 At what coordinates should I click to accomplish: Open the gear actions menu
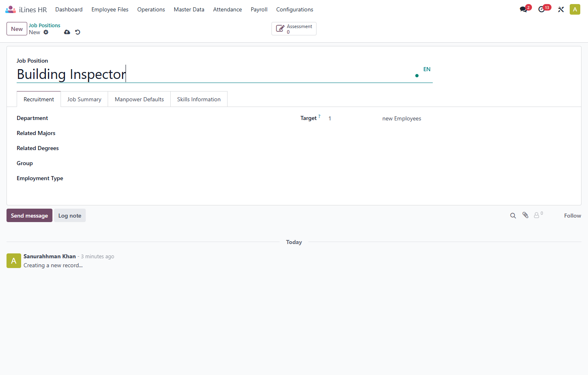coord(46,32)
